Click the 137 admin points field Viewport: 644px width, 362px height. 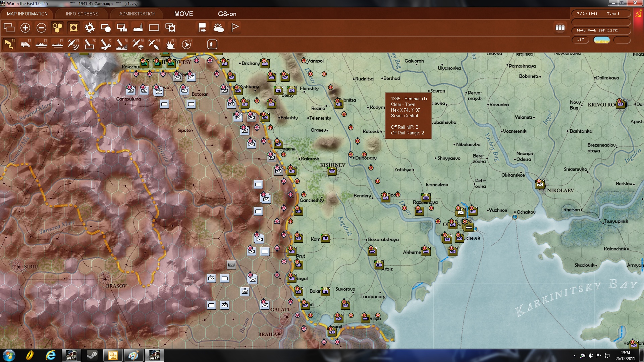580,40
